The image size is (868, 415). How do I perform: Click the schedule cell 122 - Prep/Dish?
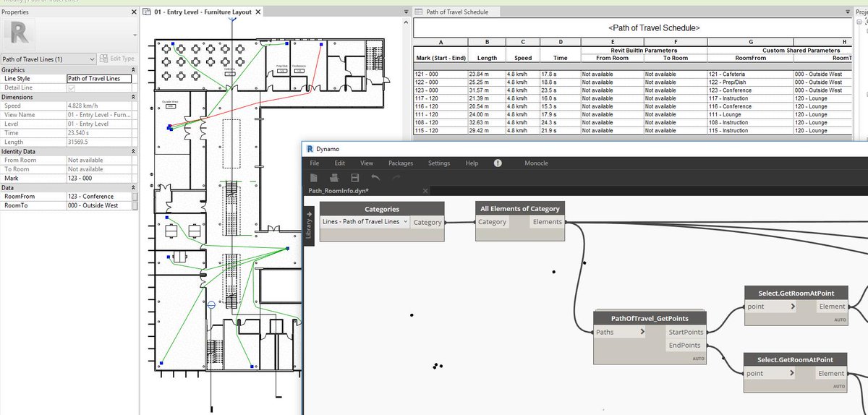tap(750, 82)
